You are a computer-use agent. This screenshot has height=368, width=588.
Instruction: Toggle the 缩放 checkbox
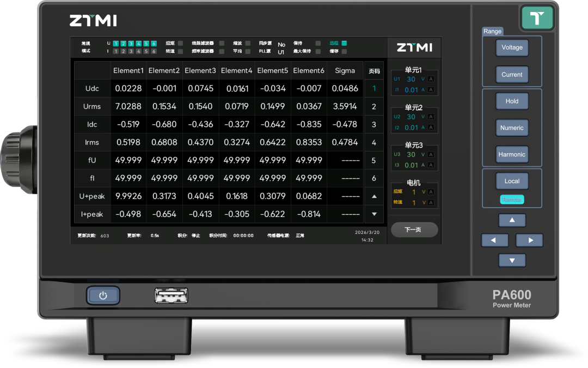point(248,43)
